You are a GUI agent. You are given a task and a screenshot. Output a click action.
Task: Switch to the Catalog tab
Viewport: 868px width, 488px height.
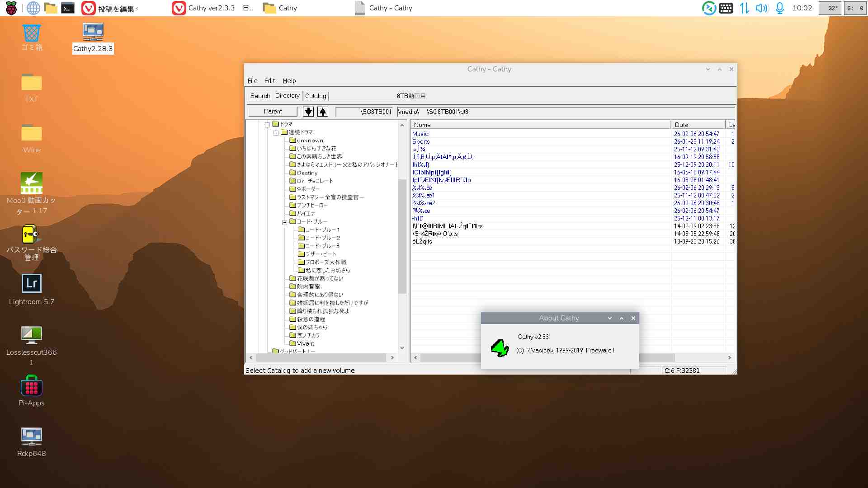(316, 96)
